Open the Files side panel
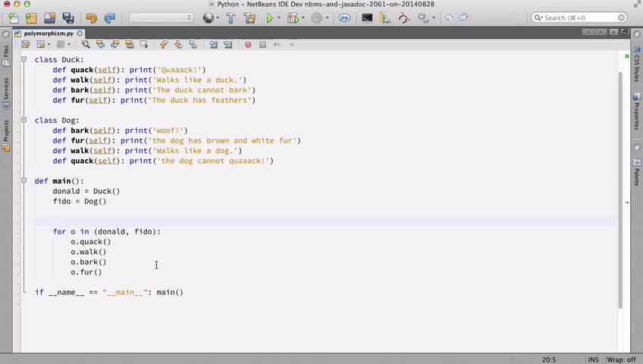This screenshot has height=364, width=643. 6,55
